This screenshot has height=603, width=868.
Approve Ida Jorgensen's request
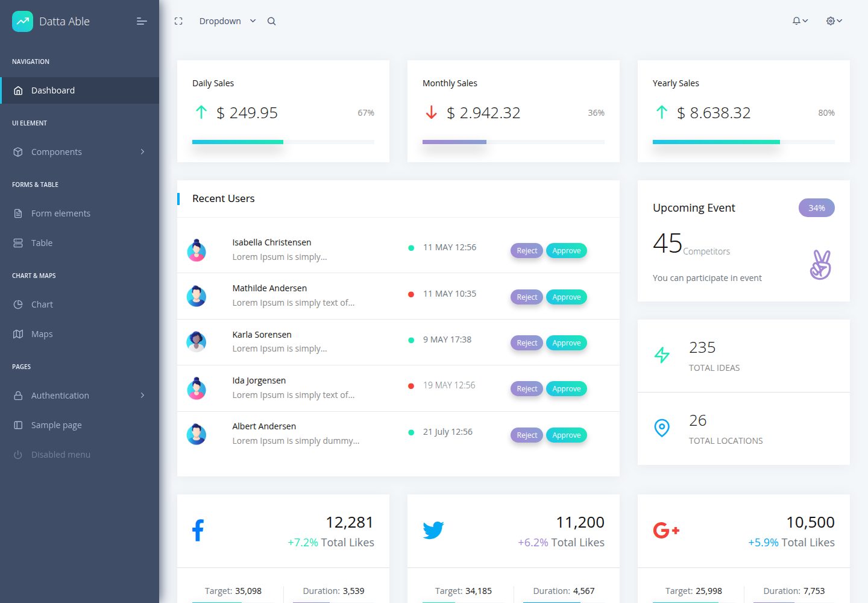click(567, 389)
